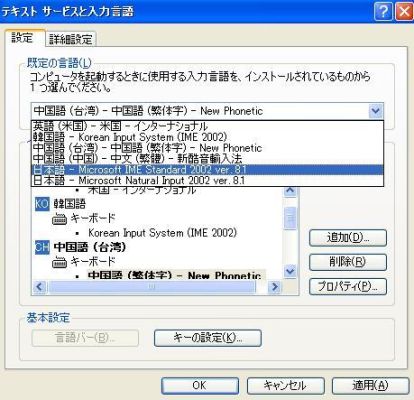Click the 削除(R) button
414x400 pixels.
tap(348, 262)
